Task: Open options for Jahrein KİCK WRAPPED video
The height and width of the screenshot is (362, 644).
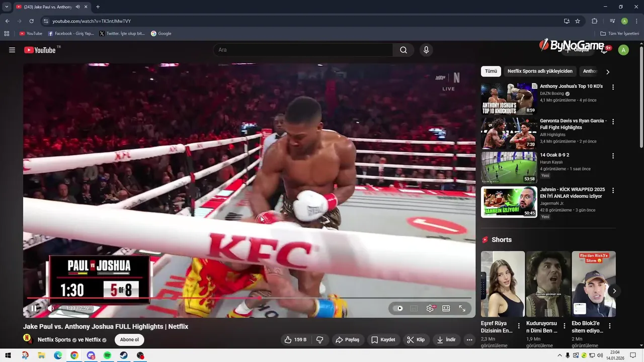Action: click(x=613, y=191)
